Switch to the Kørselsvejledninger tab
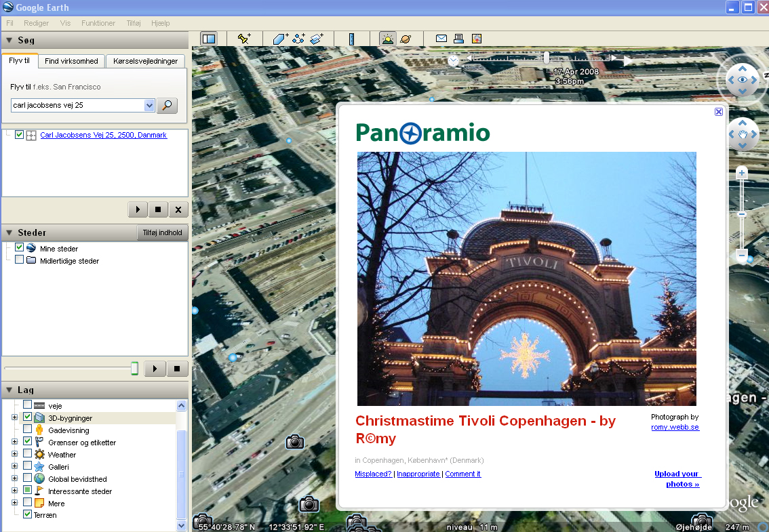Viewport: 769px width, 532px height. click(x=146, y=61)
